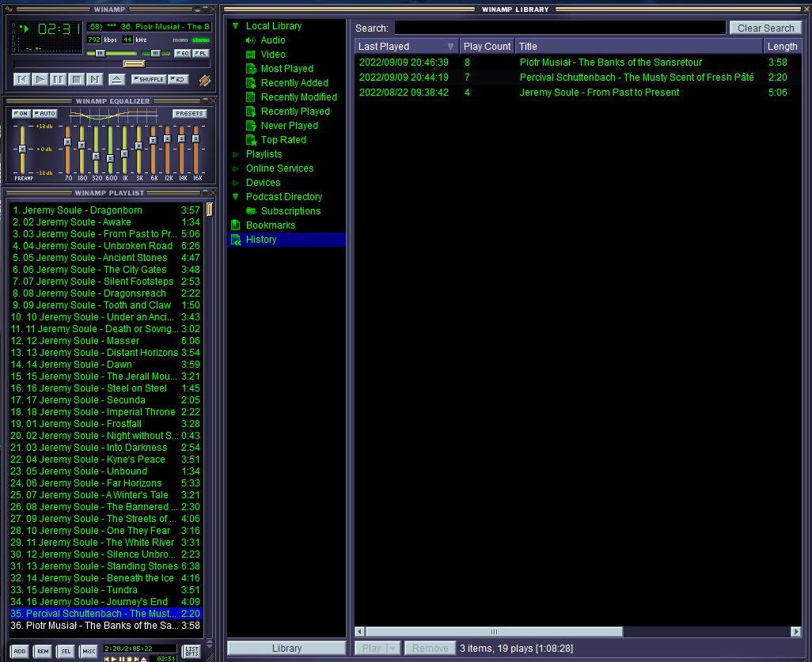
Task: Collapse the Local Library tree node
Action: tap(235, 26)
